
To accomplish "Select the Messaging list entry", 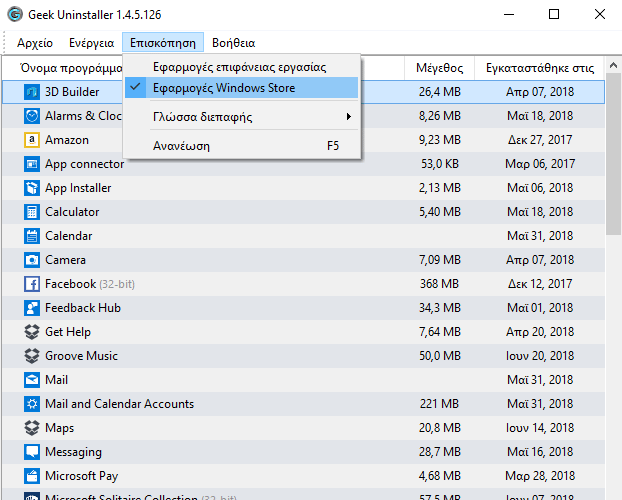I will pos(304,452).
